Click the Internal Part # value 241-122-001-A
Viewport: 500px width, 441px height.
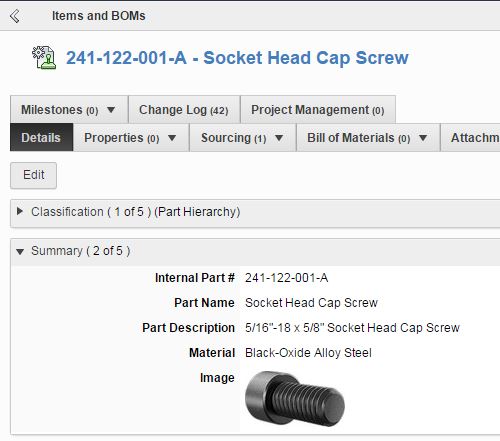(287, 278)
